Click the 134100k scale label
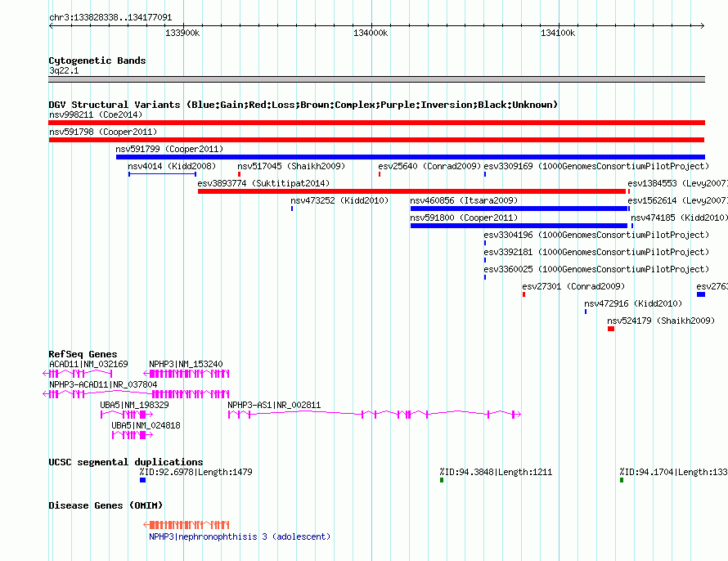The image size is (728, 561). (x=558, y=33)
